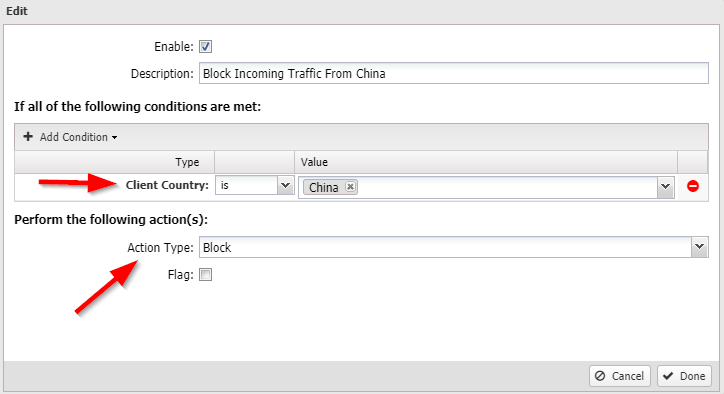Open the Add Condition dropdown menu

coord(70,137)
